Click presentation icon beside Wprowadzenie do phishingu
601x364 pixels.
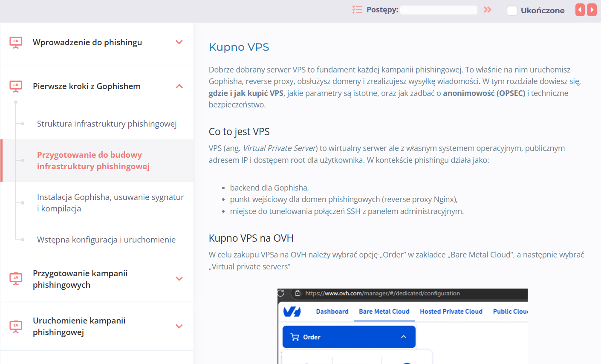point(16,42)
